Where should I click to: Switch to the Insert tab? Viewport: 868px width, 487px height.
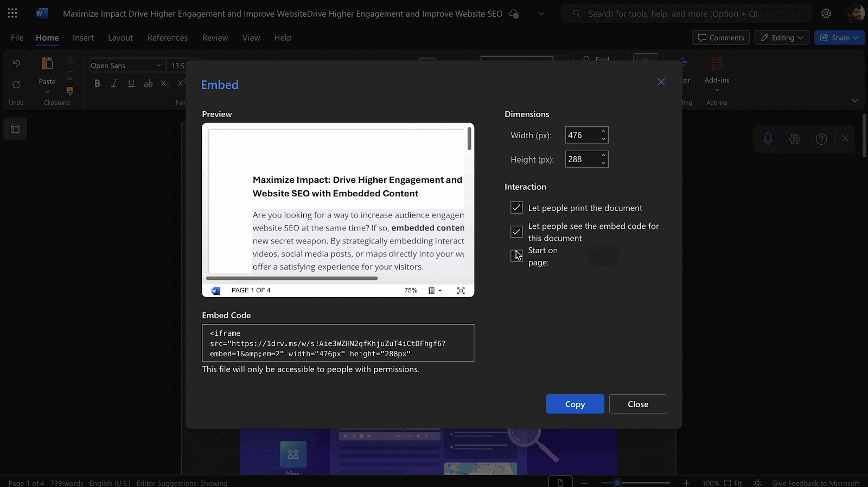click(x=83, y=37)
